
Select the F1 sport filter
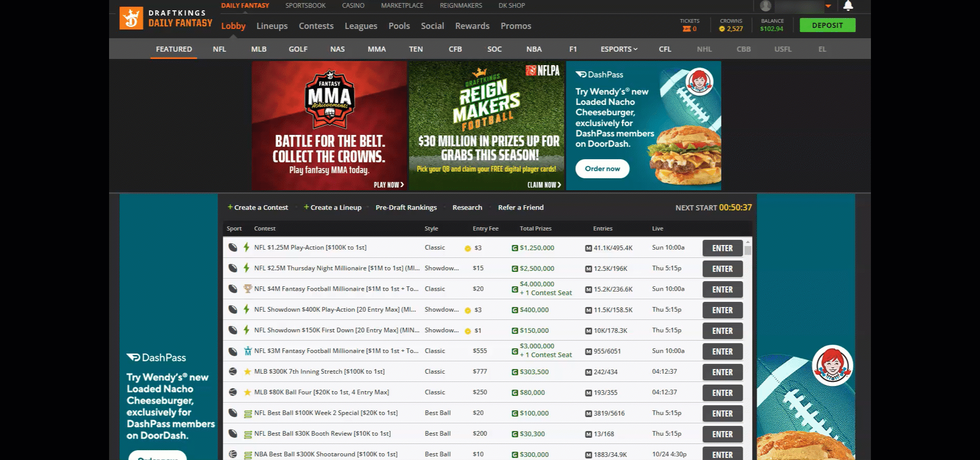pyautogui.click(x=573, y=49)
